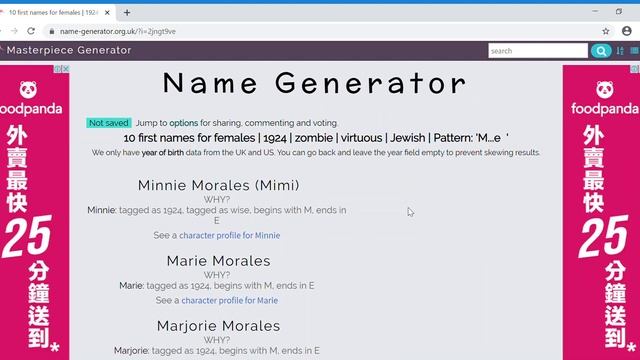Minimize the browser window
This screenshot has width=640, height=360.
tap(595, 11)
